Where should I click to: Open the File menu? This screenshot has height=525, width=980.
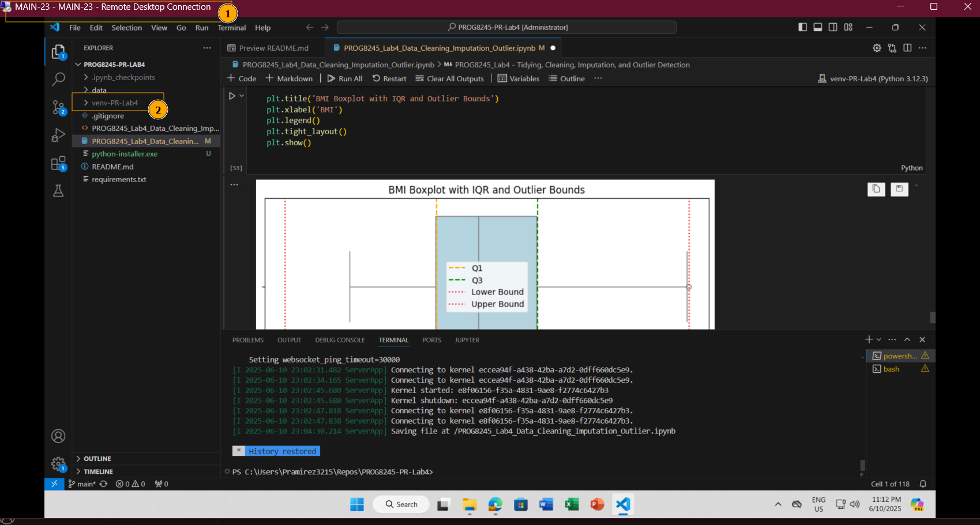tap(75, 28)
